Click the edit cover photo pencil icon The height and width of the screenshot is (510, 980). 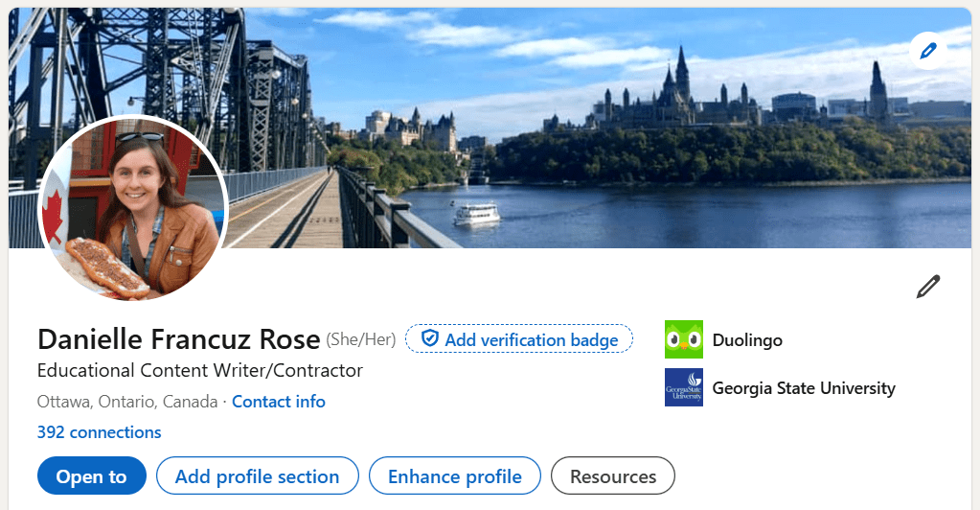coord(927,51)
